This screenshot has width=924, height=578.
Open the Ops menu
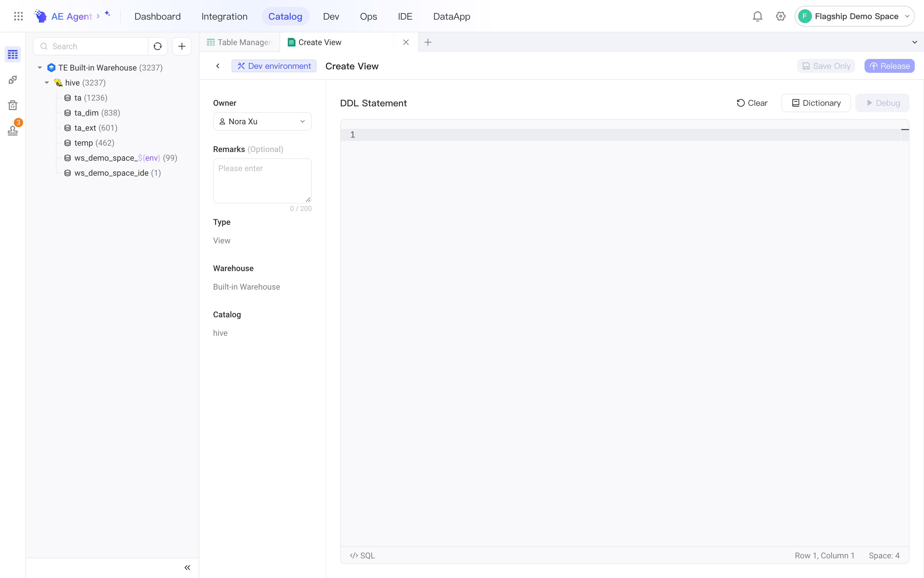pyautogui.click(x=368, y=16)
